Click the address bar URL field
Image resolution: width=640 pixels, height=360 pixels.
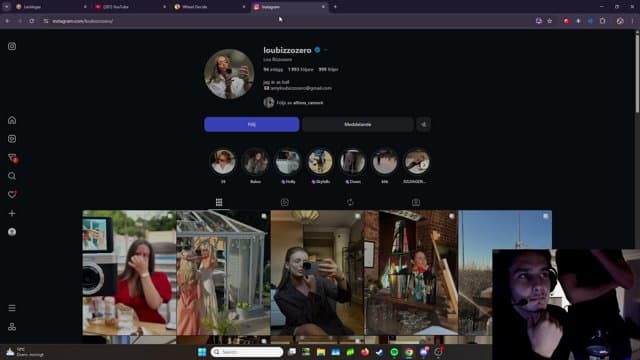point(286,21)
